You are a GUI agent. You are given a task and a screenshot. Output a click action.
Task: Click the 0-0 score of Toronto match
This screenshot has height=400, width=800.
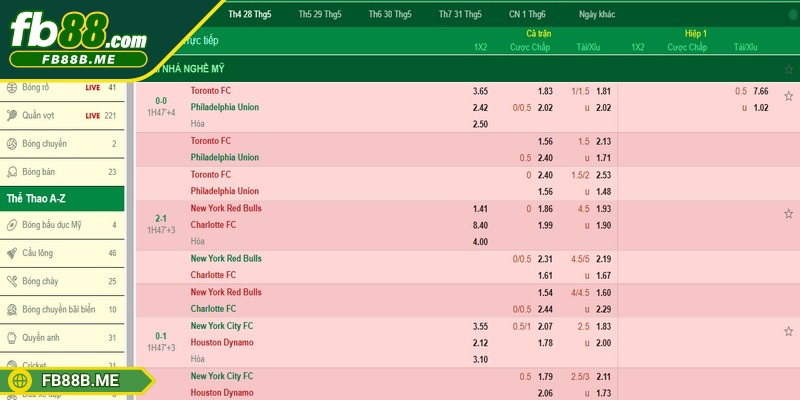(161, 102)
